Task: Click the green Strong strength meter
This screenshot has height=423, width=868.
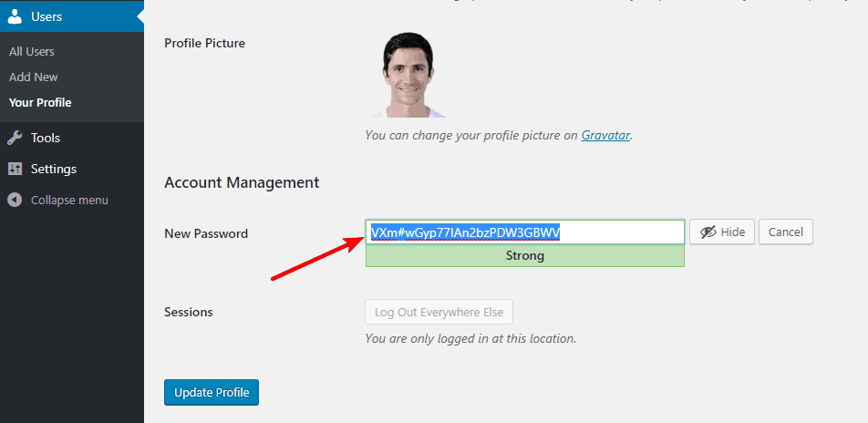Action: point(525,256)
